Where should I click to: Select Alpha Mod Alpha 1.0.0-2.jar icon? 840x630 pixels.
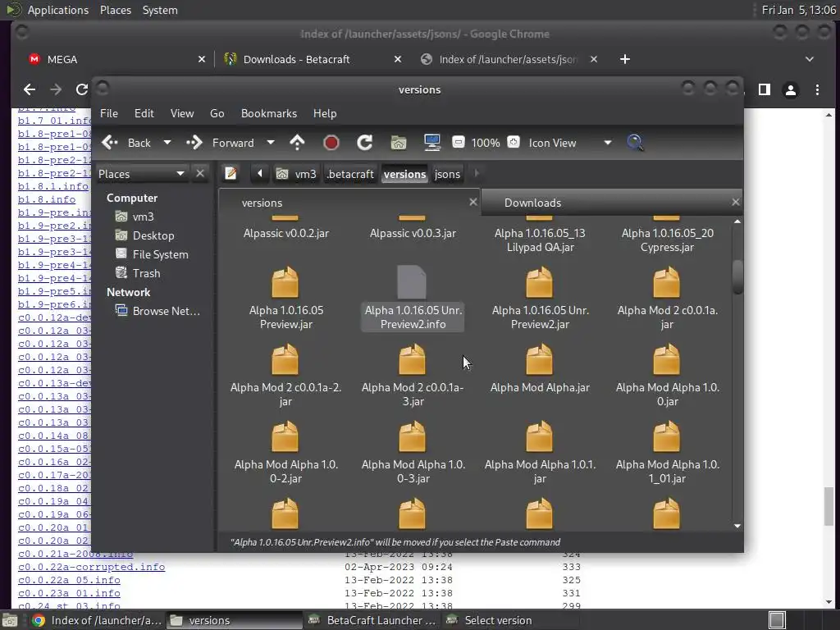click(x=285, y=436)
